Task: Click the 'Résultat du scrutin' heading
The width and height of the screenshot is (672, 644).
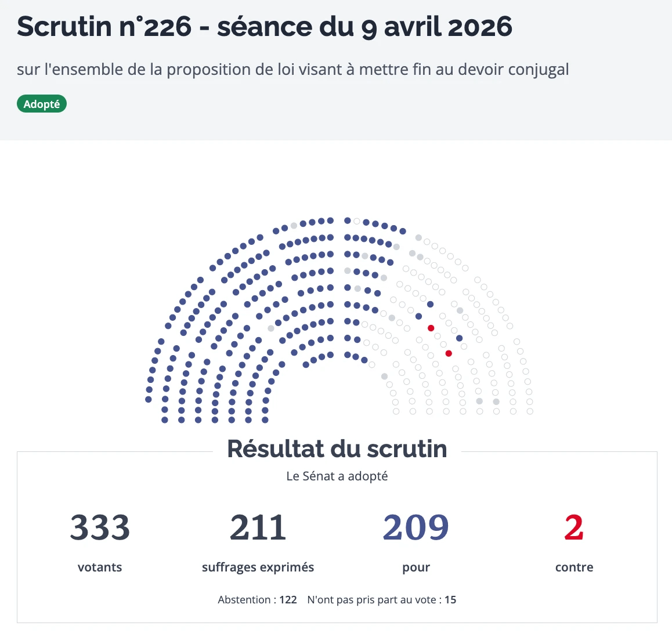Action: (x=337, y=449)
